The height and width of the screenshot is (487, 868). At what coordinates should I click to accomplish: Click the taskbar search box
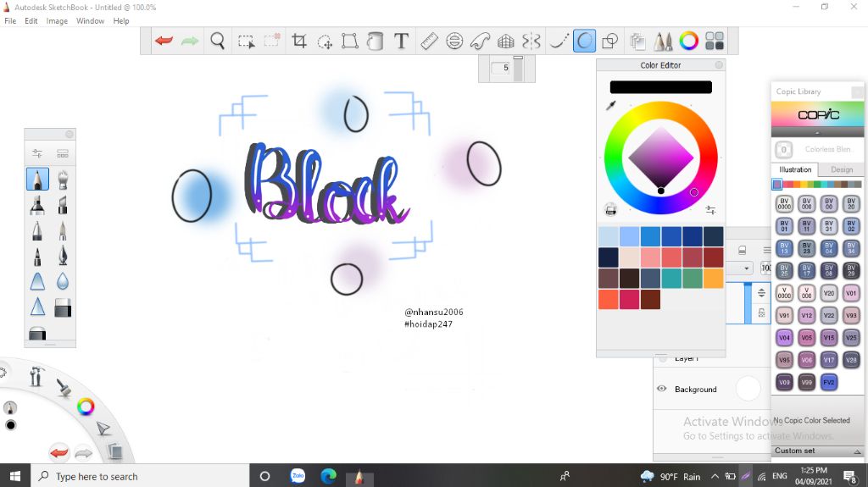[140, 476]
